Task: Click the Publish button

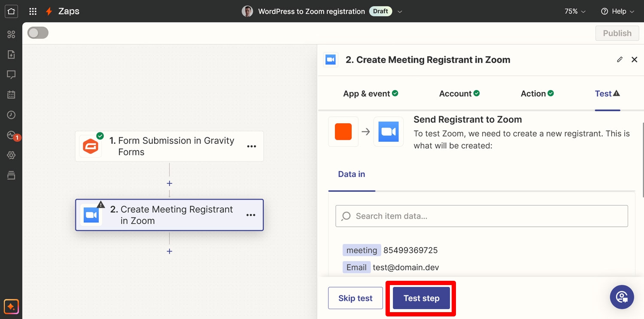Action: (x=617, y=33)
